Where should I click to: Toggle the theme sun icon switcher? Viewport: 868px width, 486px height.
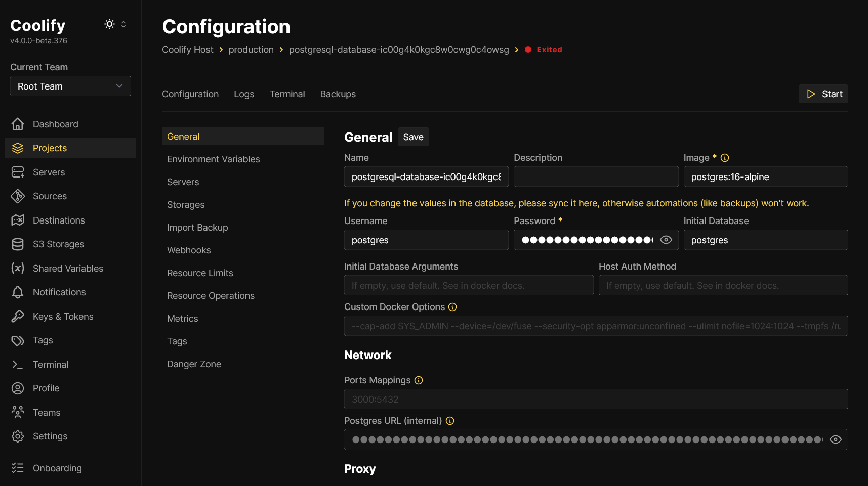tap(109, 24)
